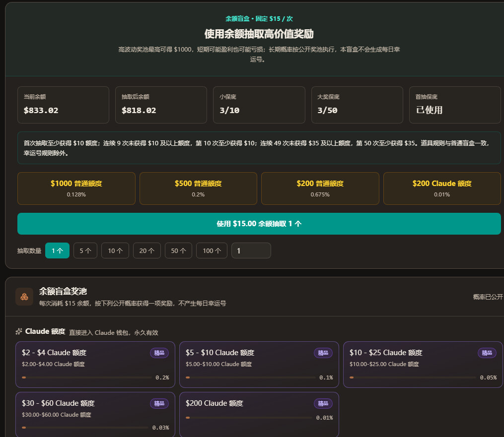Screen dimensions: 504x437
Task: Open the $30 - $60 Claude 额度 card
Action: point(95,415)
